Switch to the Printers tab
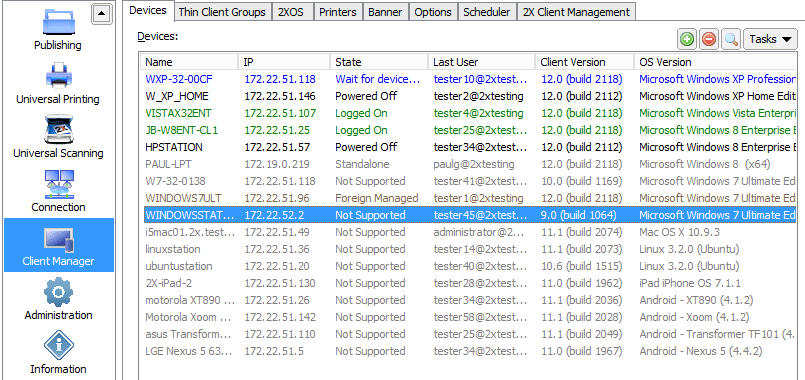Viewport: 805px width, 380px height. tap(338, 12)
